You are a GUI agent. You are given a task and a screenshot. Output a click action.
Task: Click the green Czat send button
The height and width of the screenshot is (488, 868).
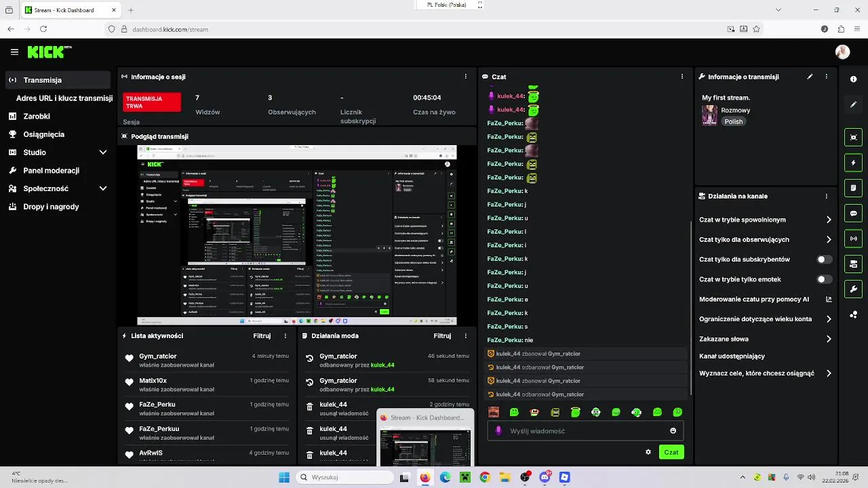click(x=671, y=452)
